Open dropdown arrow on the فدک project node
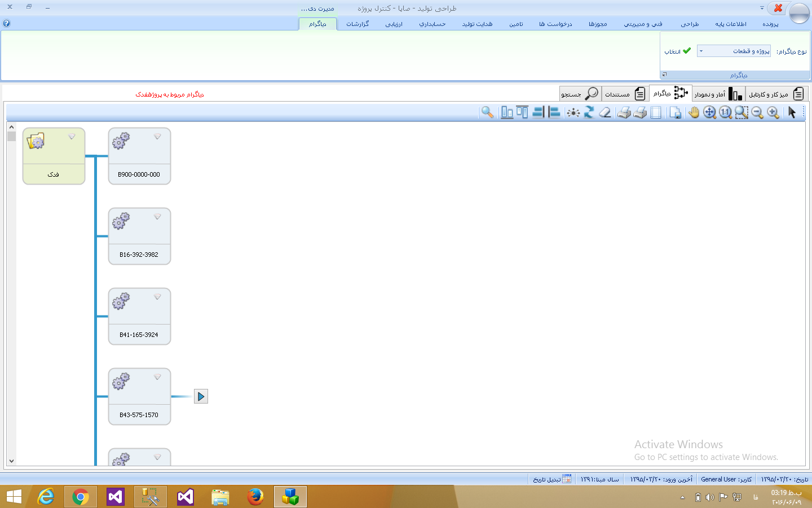Screen dimensions: 812x508 click(72, 137)
